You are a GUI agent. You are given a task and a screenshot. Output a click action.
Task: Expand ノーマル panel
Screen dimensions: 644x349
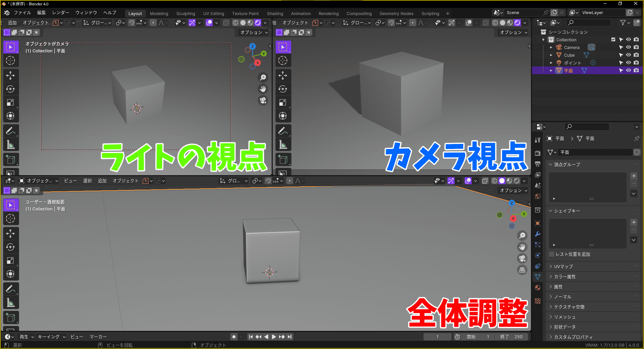(x=551, y=297)
